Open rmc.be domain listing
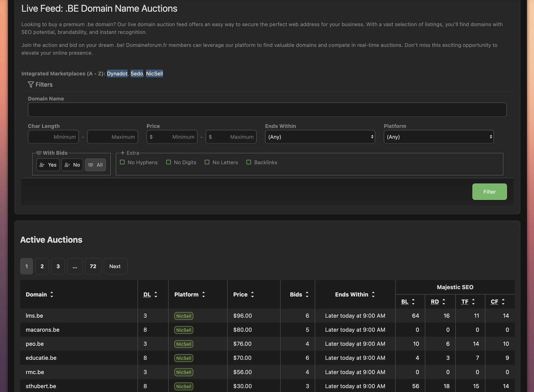Screen dimensions: 534x392 point(35,372)
